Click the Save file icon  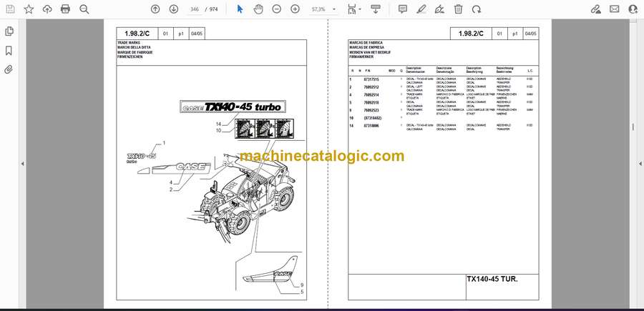10,9
